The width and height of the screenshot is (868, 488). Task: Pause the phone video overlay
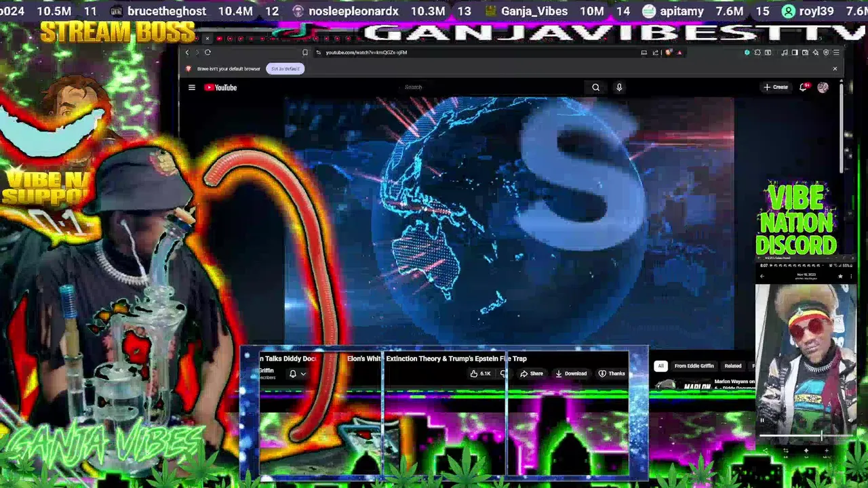click(x=762, y=420)
